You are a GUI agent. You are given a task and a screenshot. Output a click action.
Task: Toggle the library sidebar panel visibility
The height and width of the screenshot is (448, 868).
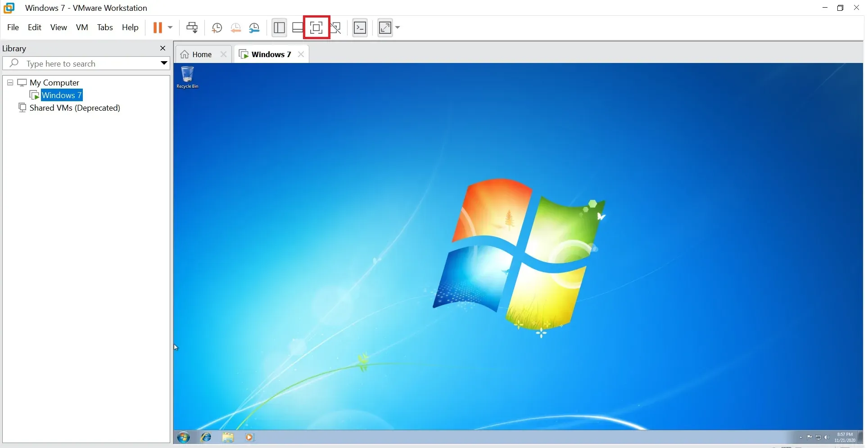pos(279,28)
